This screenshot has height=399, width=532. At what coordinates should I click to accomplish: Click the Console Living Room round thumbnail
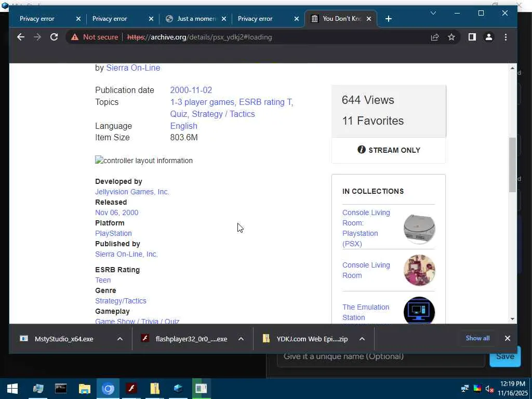coord(419,270)
